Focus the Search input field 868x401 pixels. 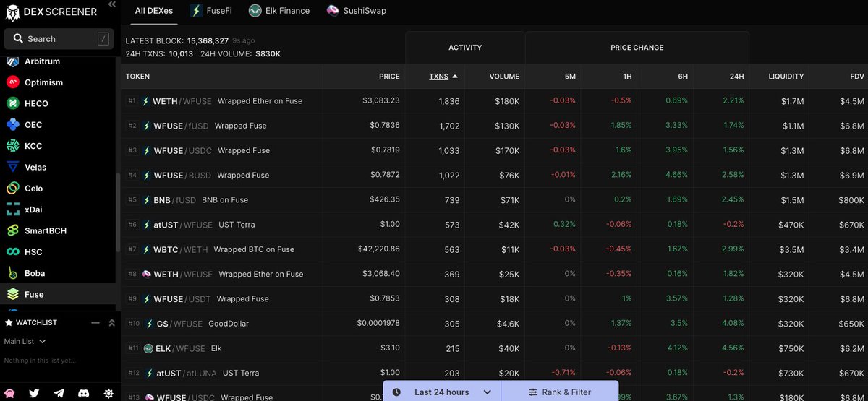click(x=59, y=39)
